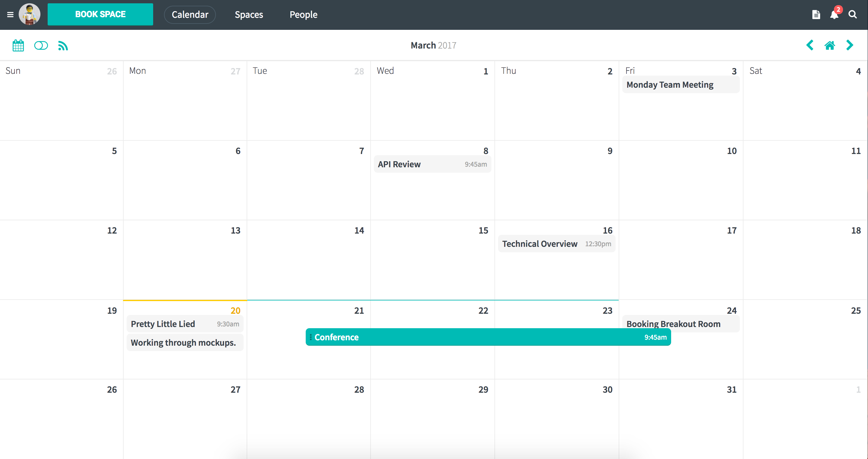Select day 7 date number

point(361,151)
